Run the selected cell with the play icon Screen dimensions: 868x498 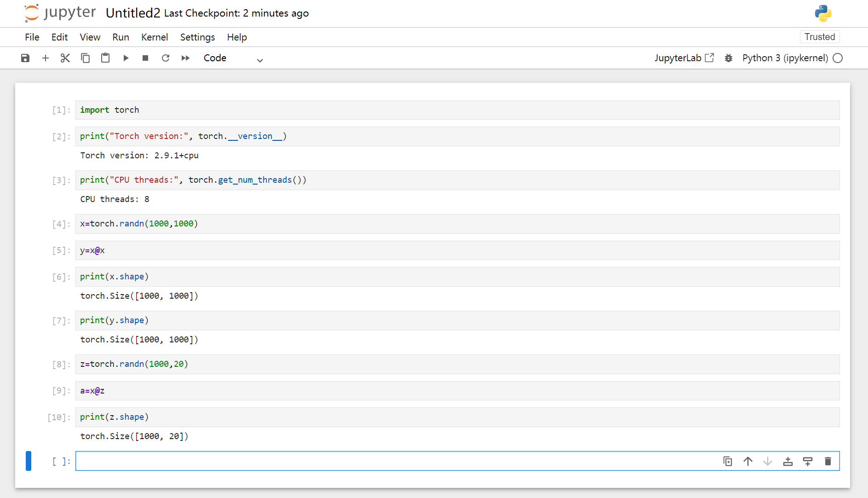coord(126,58)
